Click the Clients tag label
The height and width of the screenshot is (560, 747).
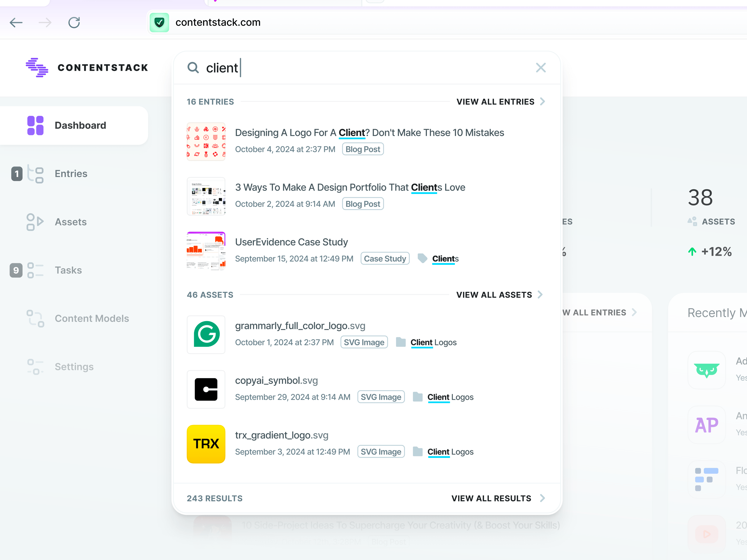point(446,259)
